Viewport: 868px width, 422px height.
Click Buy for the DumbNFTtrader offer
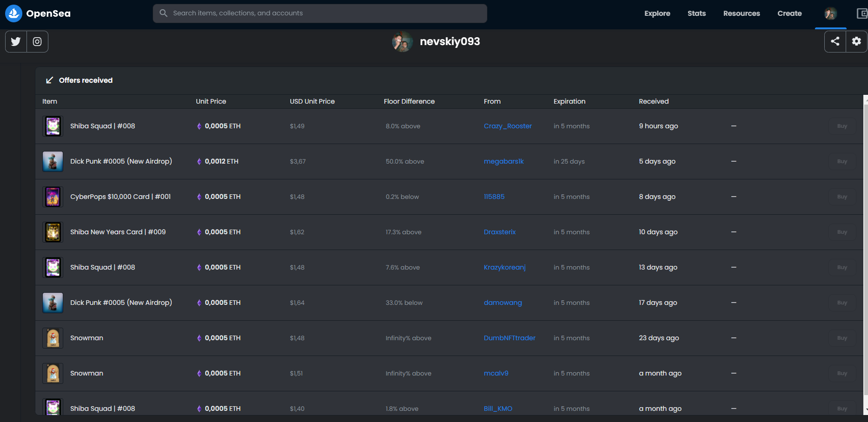pyautogui.click(x=842, y=338)
